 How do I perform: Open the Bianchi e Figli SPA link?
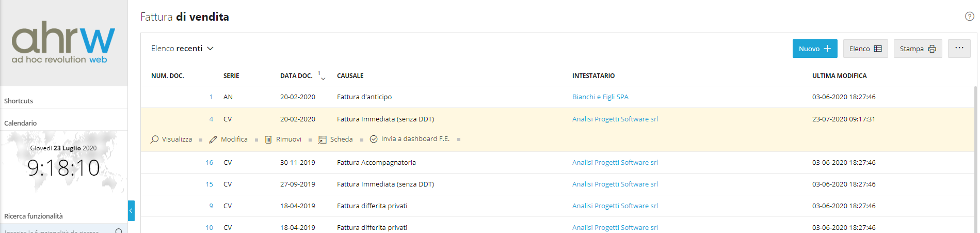600,97
